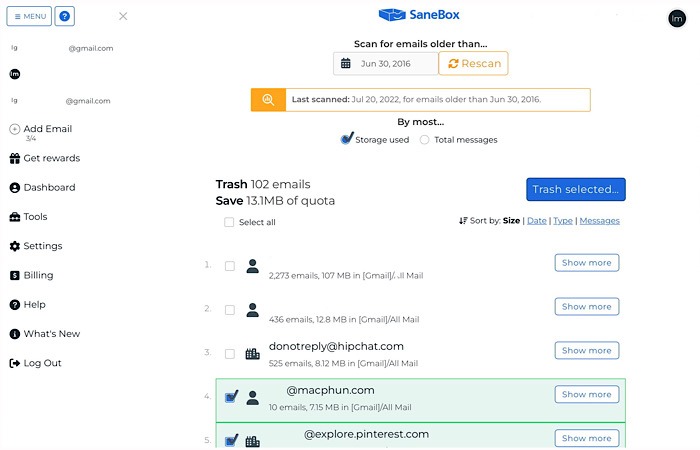Go to Tools label
The image size is (700, 450).
point(35,217)
